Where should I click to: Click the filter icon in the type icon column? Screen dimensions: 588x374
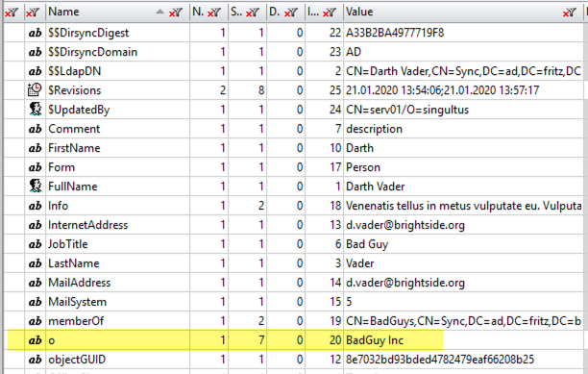[x=33, y=12]
